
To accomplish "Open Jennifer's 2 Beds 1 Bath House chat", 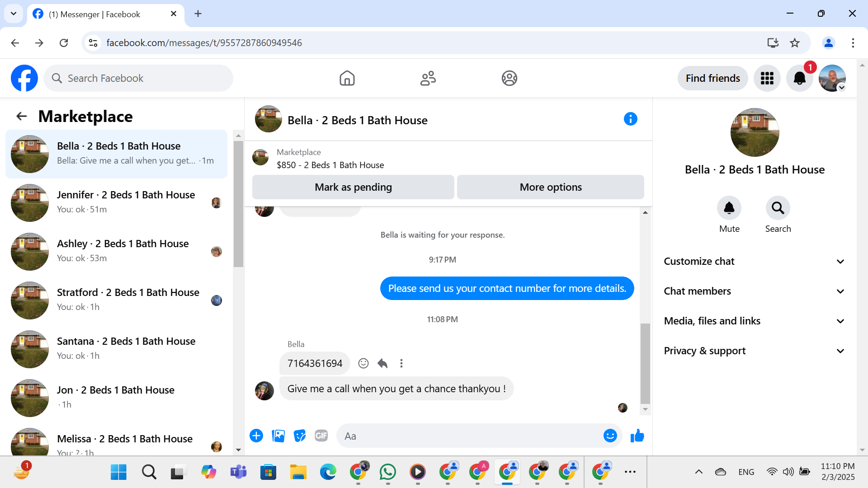I will pyautogui.click(x=117, y=203).
